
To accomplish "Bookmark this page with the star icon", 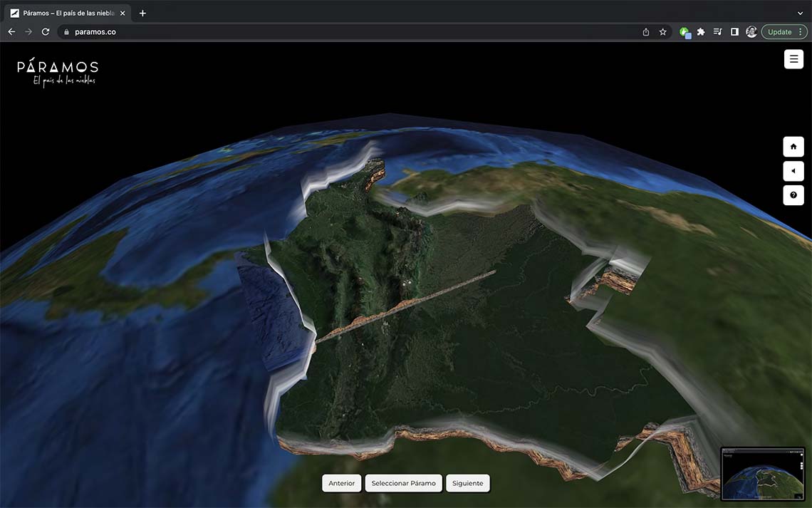I will (x=663, y=32).
